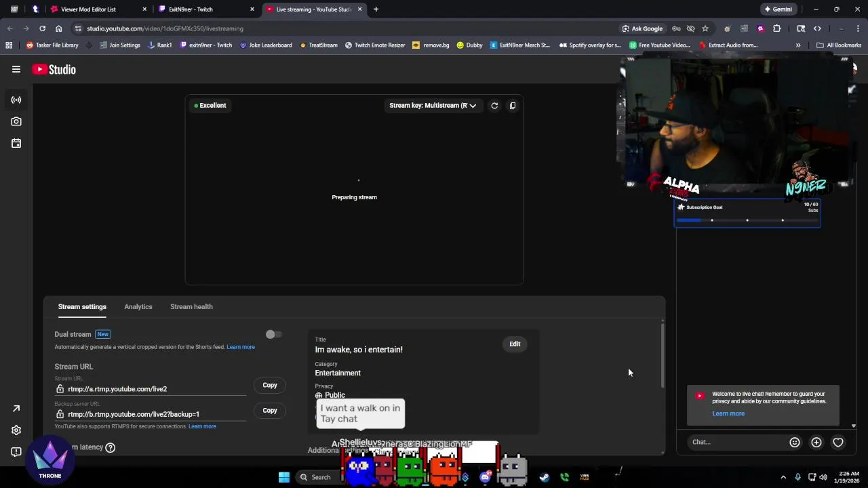868x488 pixels.
Task: Go to Chrome home page icon
Action: click(x=59, y=28)
